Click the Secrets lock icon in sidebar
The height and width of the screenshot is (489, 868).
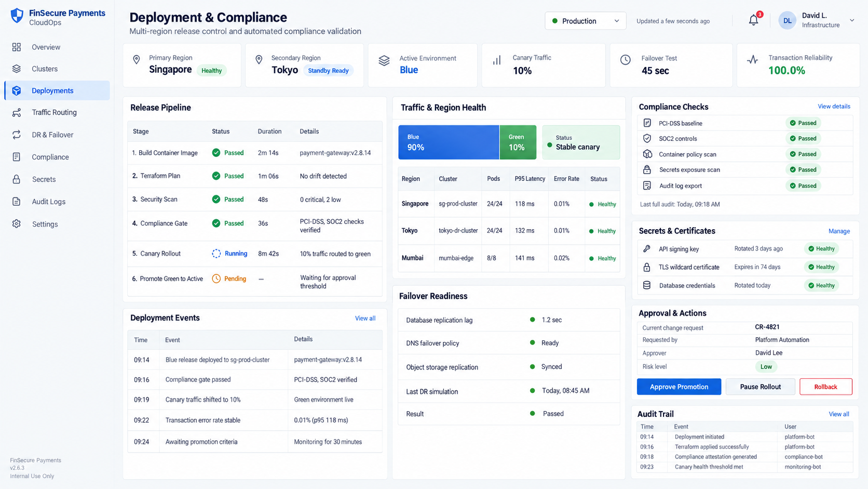pyautogui.click(x=17, y=179)
